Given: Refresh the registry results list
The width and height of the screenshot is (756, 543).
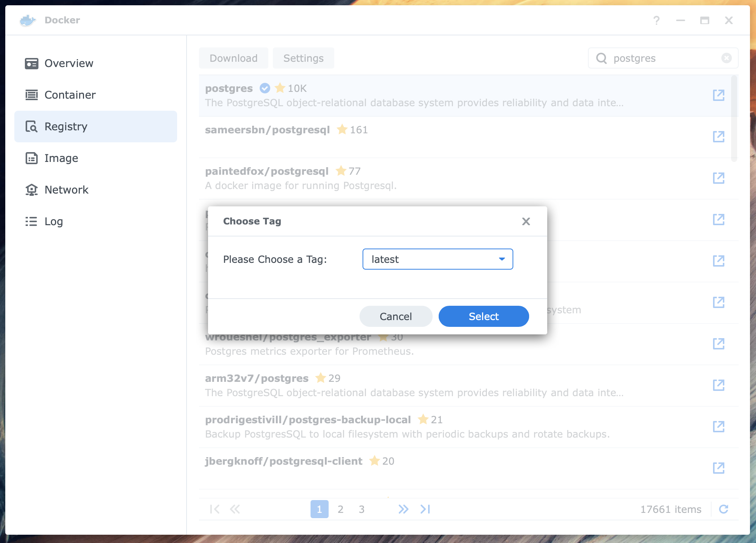Looking at the screenshot, I should [x=724, y=509].
